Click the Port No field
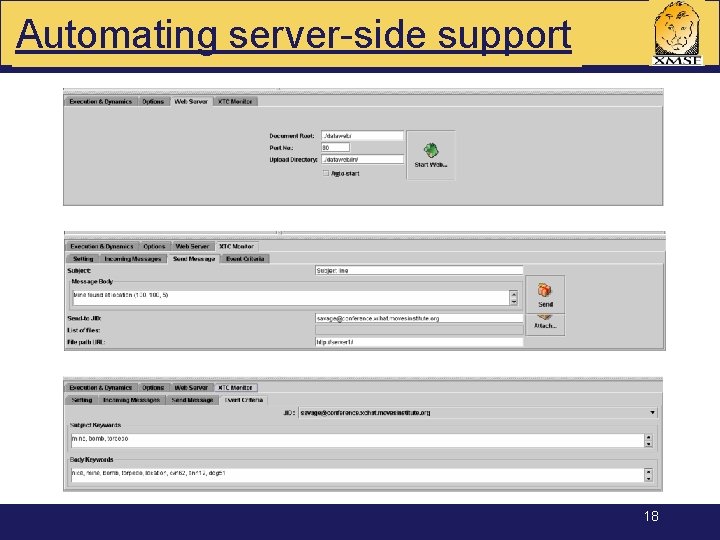Screen dimensions: 720x540 coord(335,147)
